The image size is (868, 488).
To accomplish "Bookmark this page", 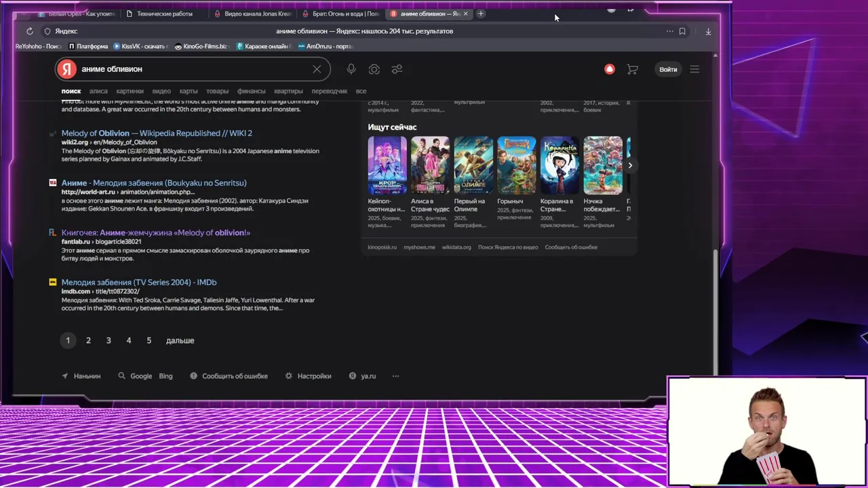I will [682, 31].
